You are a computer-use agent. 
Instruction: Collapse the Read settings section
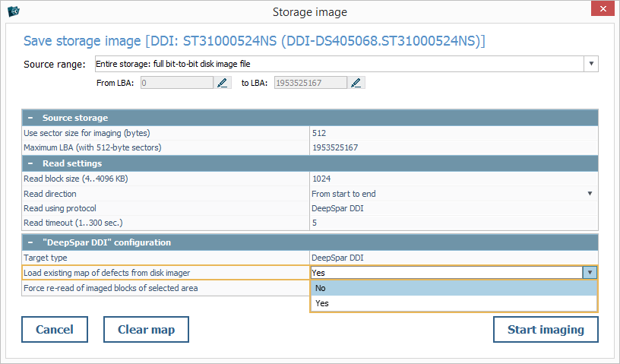(x=30, y=163)
